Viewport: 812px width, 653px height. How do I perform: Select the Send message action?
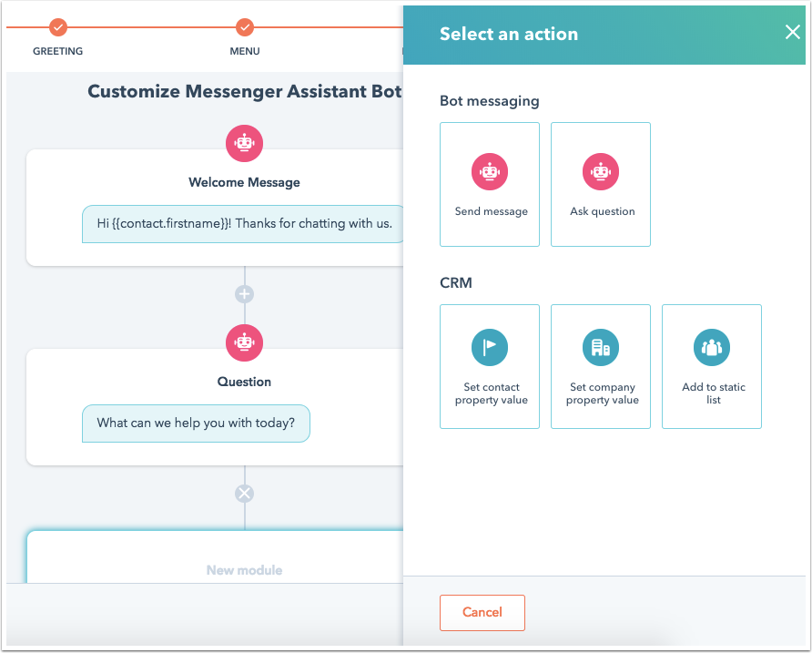click(490, 185)
